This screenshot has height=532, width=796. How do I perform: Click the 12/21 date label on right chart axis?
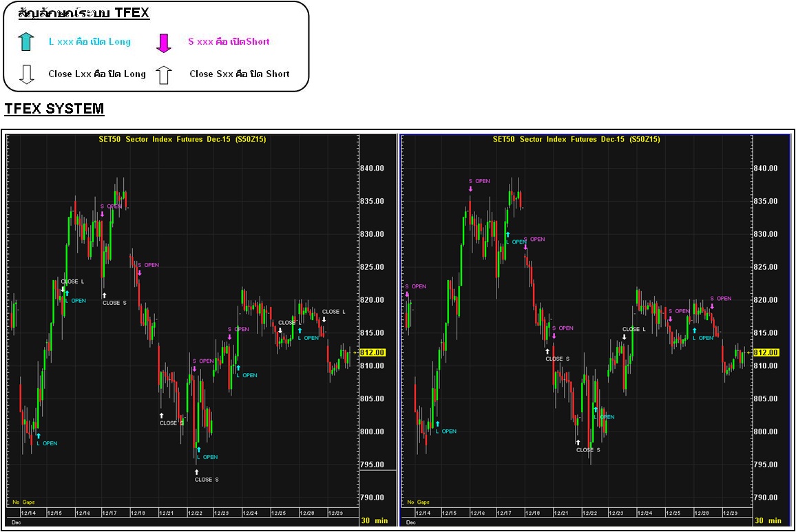(x=561, y=513)
